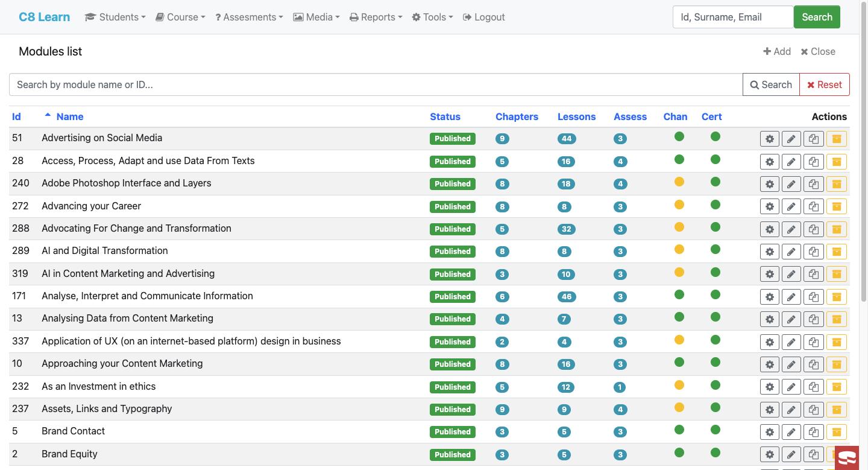Sort modules by Name column
The image size is (868, 470).
(70, 116)
